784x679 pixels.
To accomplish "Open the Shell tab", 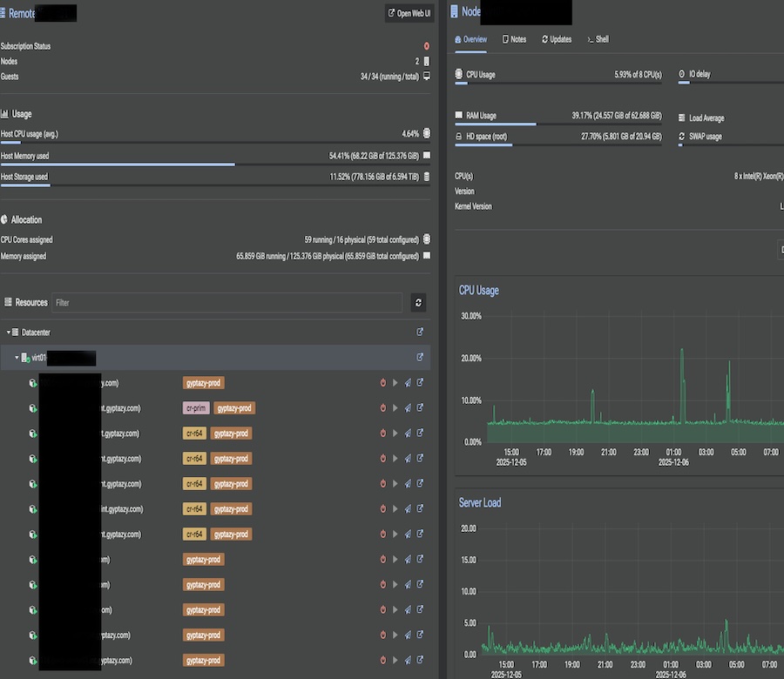I will 598,38.
